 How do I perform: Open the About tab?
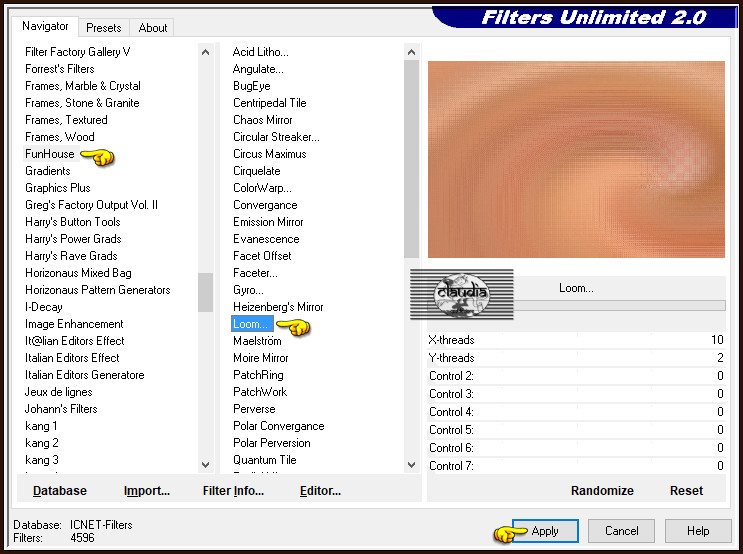(x=153, y=28)
